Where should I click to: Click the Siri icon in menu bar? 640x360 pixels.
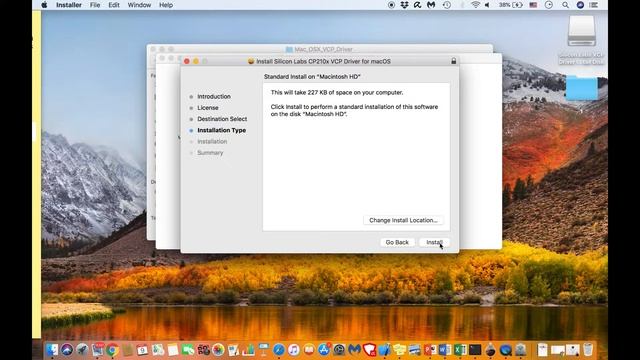(580, 5)
